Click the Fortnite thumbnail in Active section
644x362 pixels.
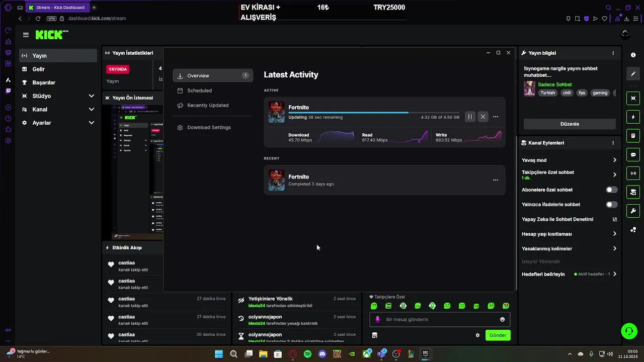[x=276, y=112]
